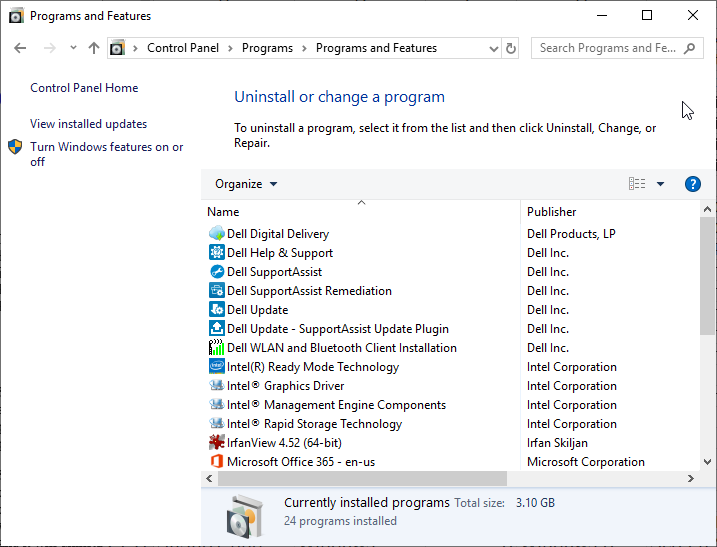Go back with the back arrow
This screenshot has height=547, width=717.
click(20, 48)
